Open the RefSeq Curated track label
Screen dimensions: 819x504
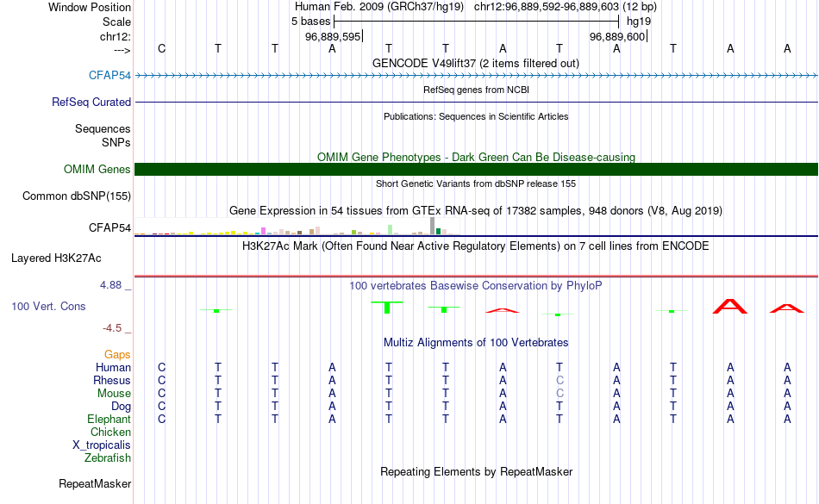click(x=91, y=102)
